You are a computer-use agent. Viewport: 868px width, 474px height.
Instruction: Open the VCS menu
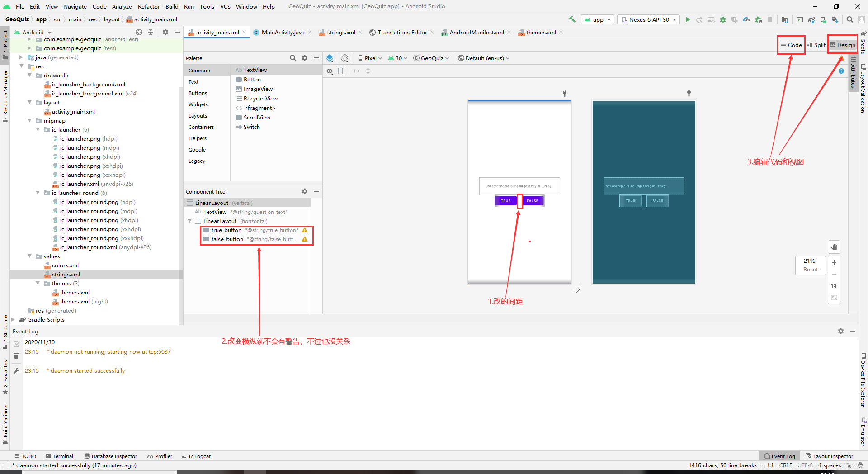(x=225, y=6)
